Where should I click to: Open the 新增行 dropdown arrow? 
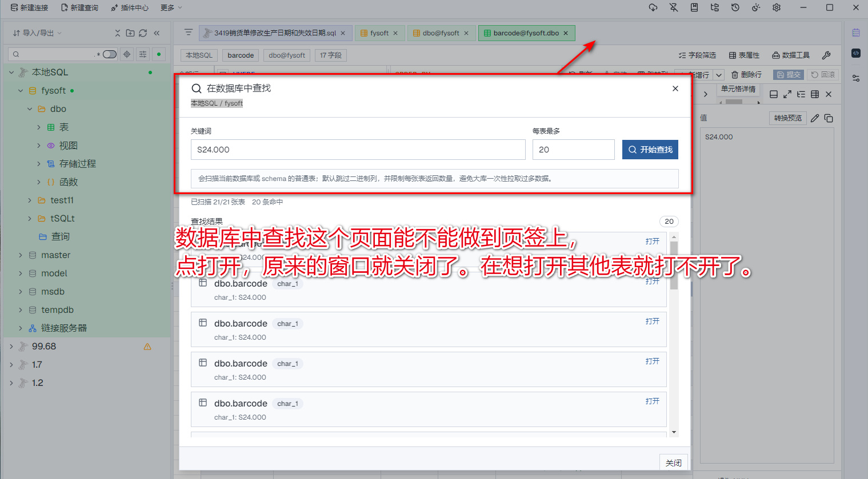coord(719,75)
